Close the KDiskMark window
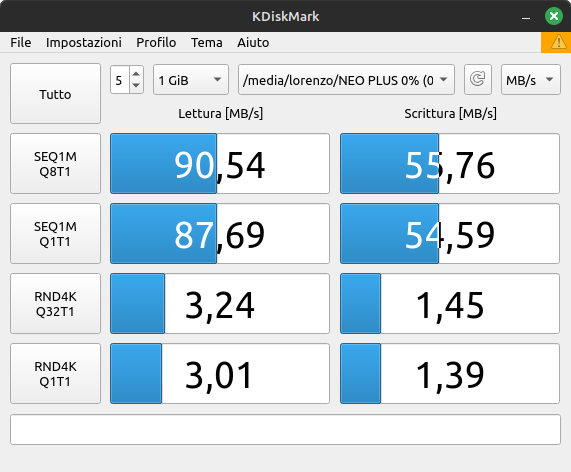The height and width of the screenshot is (472, 571). click(554, 16)
